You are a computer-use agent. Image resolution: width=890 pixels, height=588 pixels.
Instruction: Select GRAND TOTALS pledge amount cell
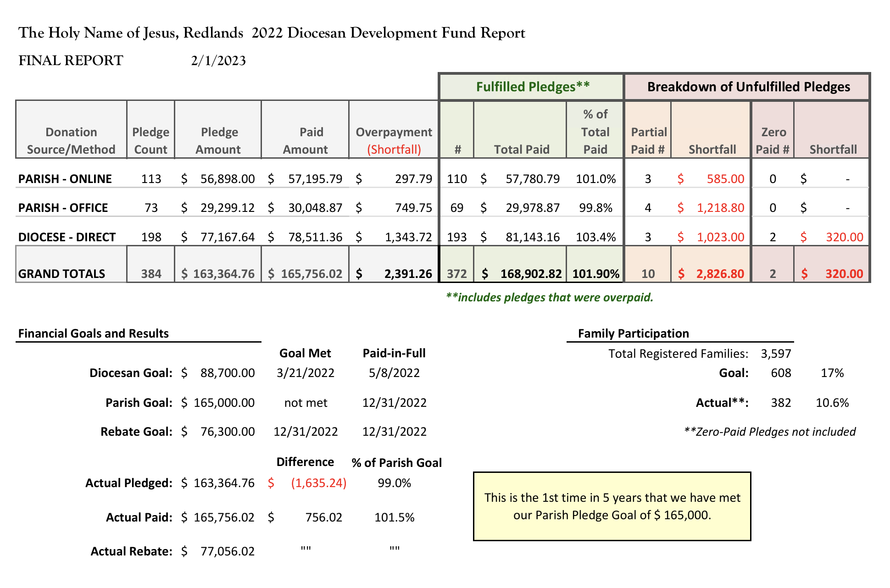coord(218,274)
